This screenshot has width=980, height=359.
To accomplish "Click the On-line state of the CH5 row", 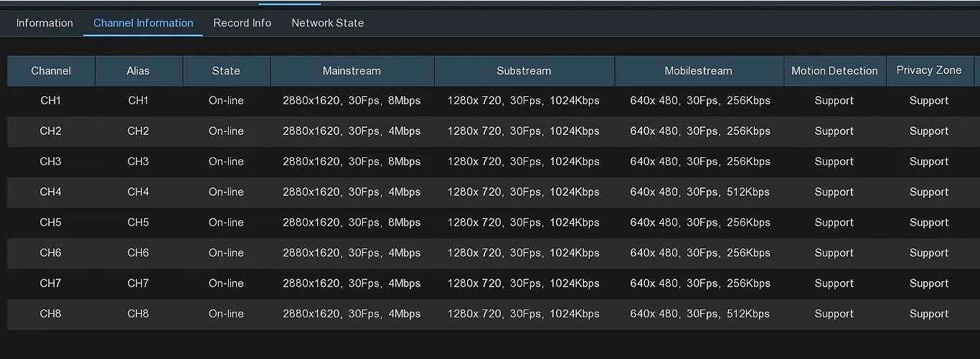I will pos(226,223).
